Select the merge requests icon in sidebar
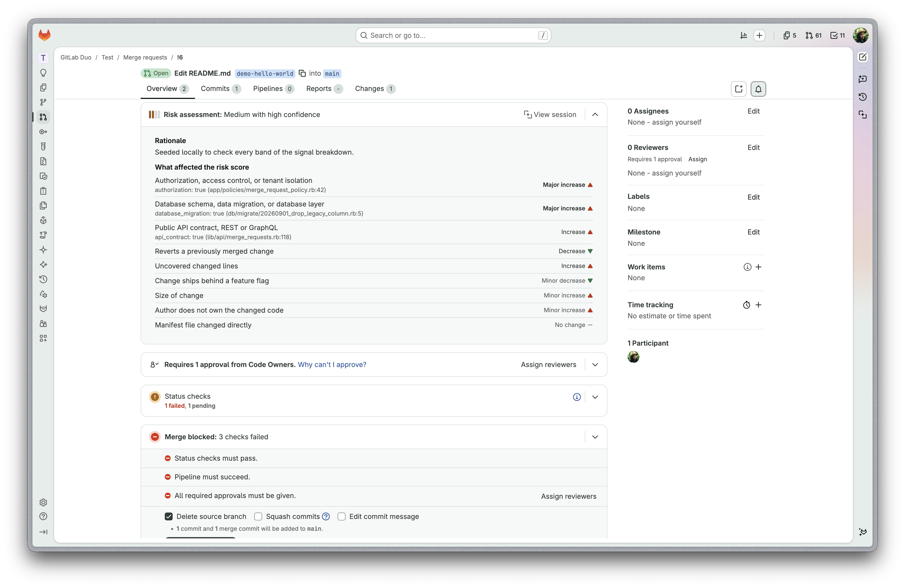This screenshot has height=588, width=905. pyautogui.click(x=43, y=117)
